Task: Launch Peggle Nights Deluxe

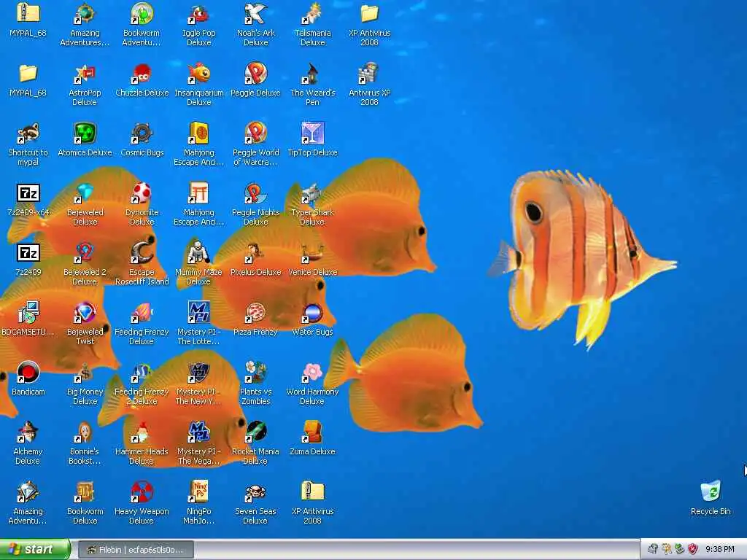Action: tap(256, 205)
